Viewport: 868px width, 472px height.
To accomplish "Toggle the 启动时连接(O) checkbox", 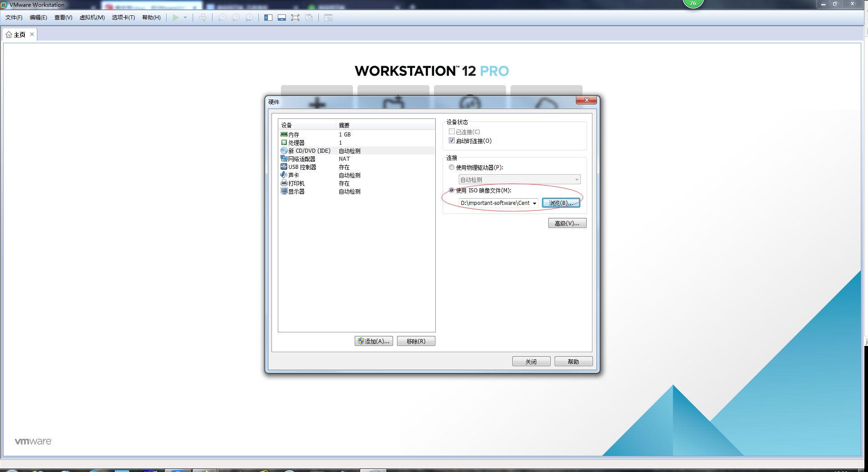I will click(x=452, y=141).
